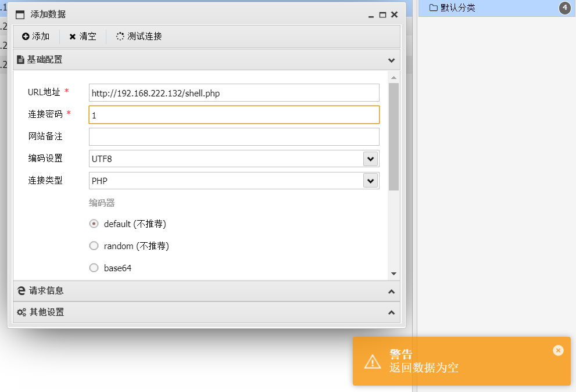The width and height of the screenshot is (576, 392).
Task: Select the default (不推荐) encoder radio
Action: 94,224
